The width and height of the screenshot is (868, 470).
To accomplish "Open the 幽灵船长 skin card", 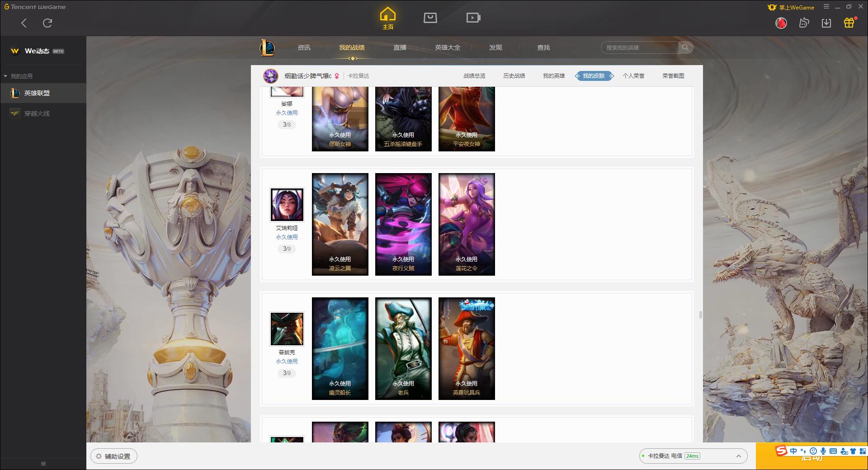I will pyautogui.click(x=340, y=348).
